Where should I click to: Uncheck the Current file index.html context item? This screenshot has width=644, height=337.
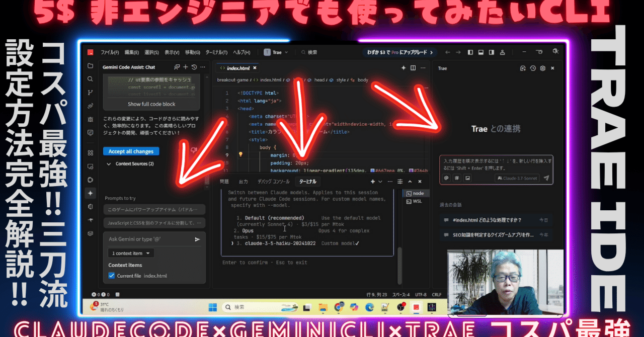[111, 276]
